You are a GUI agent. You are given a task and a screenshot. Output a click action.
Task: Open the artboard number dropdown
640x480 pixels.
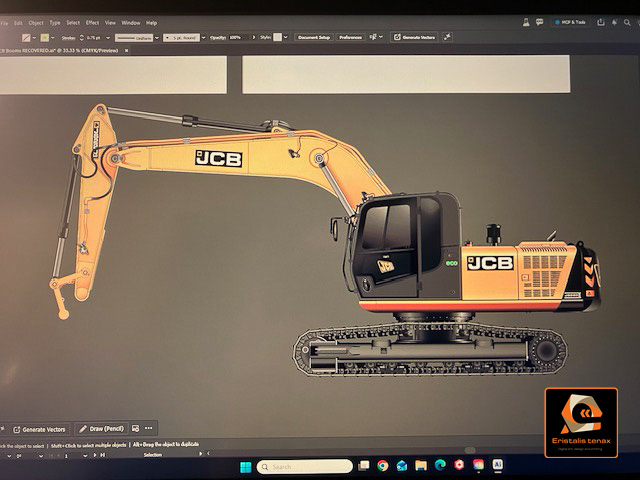[x=85, y=456]
